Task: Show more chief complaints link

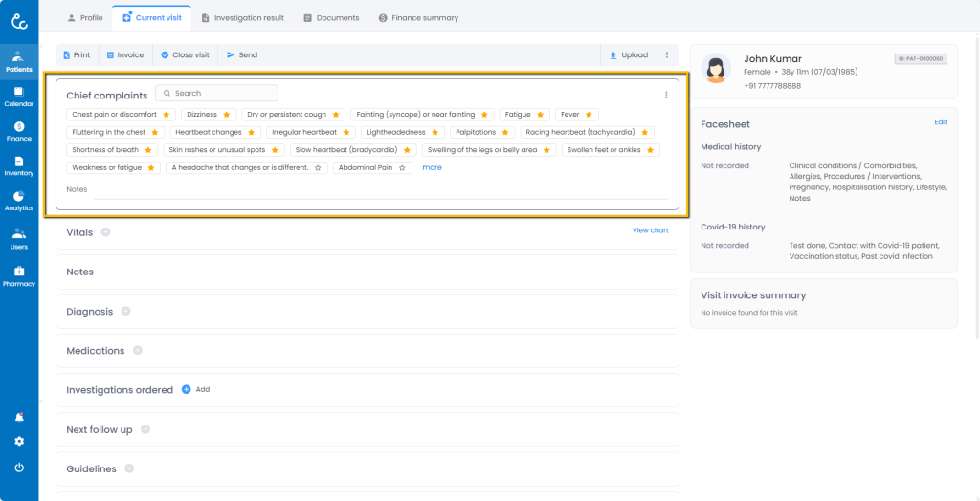Action: pos(432,168)
